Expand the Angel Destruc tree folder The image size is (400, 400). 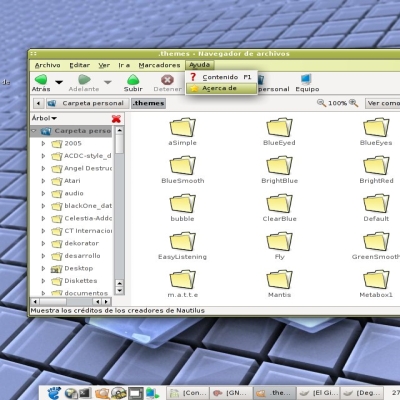(x=43, y=169)
